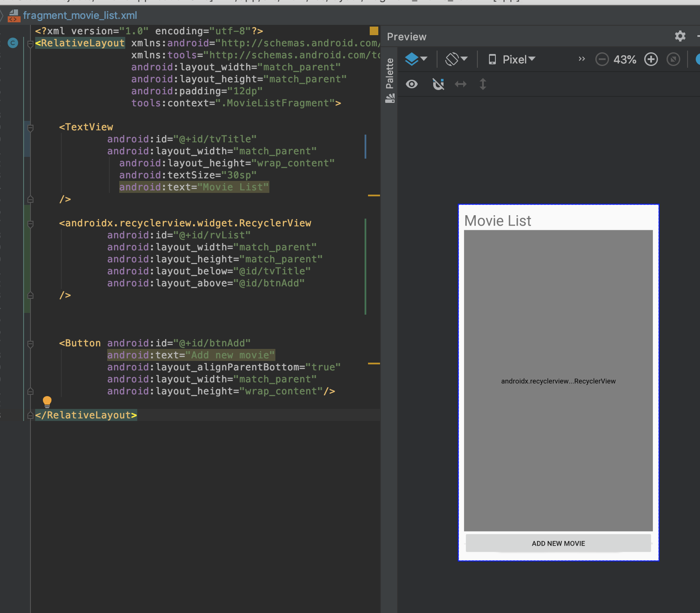Select the RecyclerView area in preview
This screenshot has height=613, width=700.
558,381
